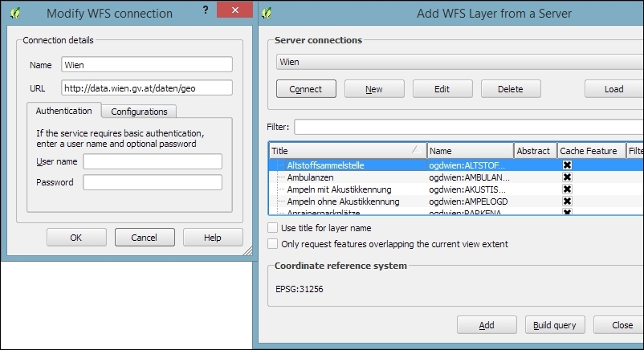The width and height of the screenshot is (644, 350).
Task: Select the Ampeln mit Akustikkennung layer
Action: [x=456, y=189]
